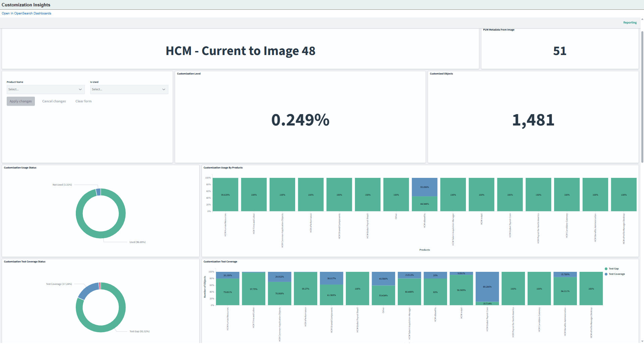Viewport: 644px width, 349px height.
Task: Open the Is Used dropdown
Action: point(129,89)
